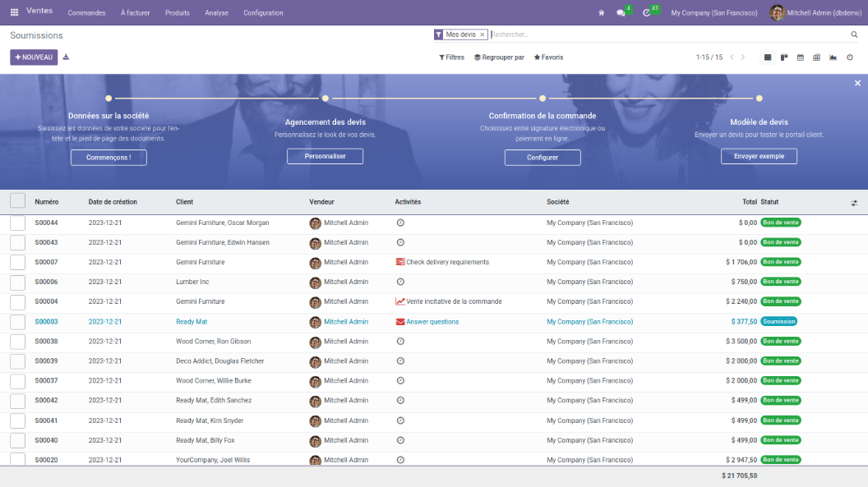
Task: Click the download export icon next to Nouveau
Action: click(66, 57)
